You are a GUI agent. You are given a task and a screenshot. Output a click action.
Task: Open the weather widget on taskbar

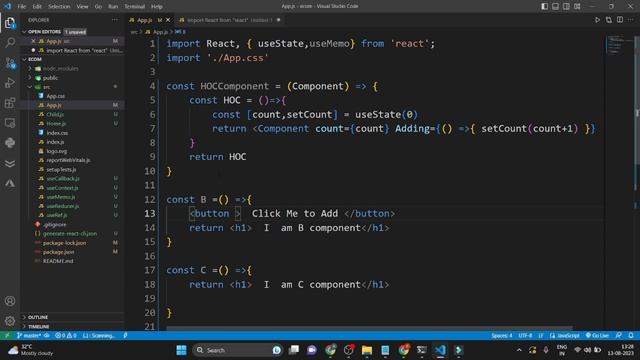pos(31,350)
